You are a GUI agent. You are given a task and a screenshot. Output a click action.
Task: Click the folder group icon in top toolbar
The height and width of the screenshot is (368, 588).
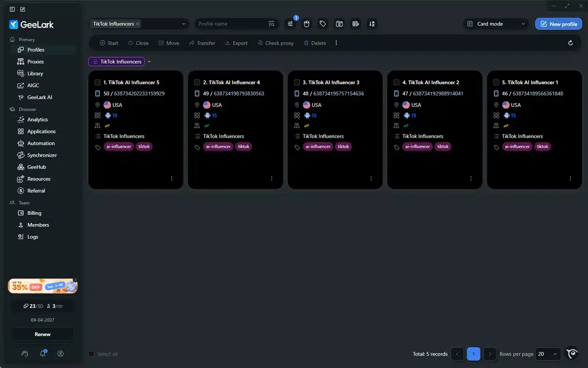click(x=339, y=23)
